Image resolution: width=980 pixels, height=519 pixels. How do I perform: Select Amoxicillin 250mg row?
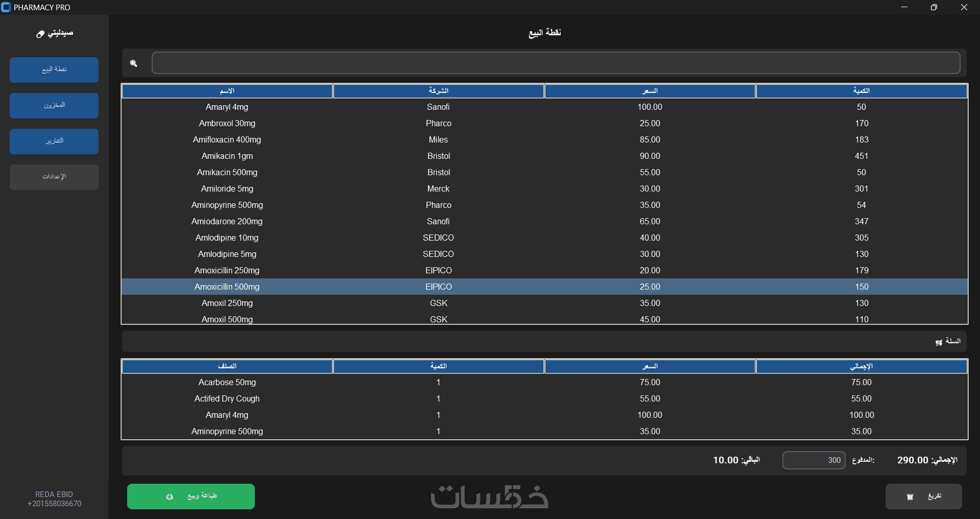(544, 270)
